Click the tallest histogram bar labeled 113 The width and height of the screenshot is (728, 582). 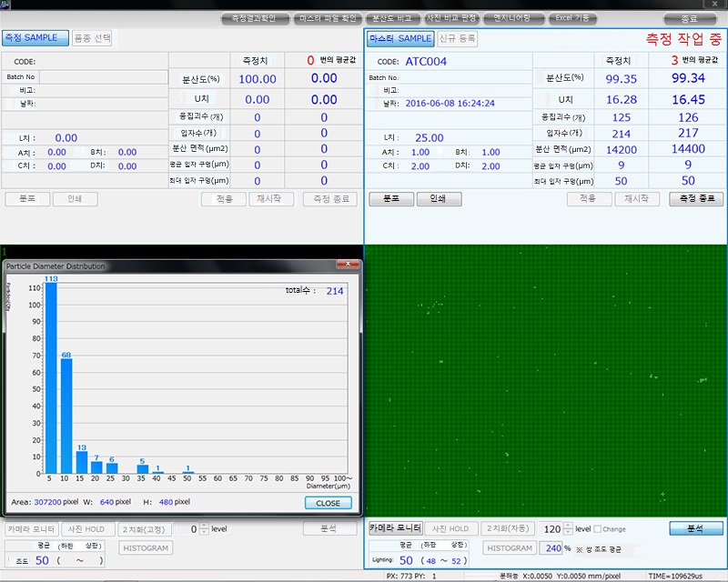click(51, 378)
